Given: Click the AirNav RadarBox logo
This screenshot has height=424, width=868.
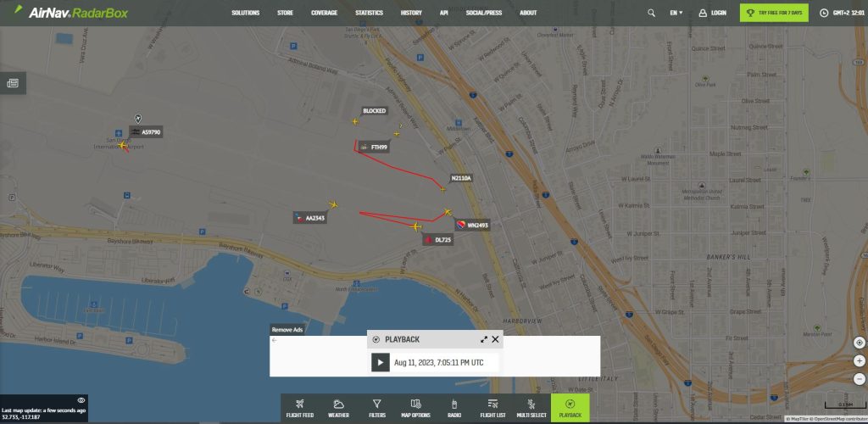Looking at the screenshot, I should pos(70,12).
